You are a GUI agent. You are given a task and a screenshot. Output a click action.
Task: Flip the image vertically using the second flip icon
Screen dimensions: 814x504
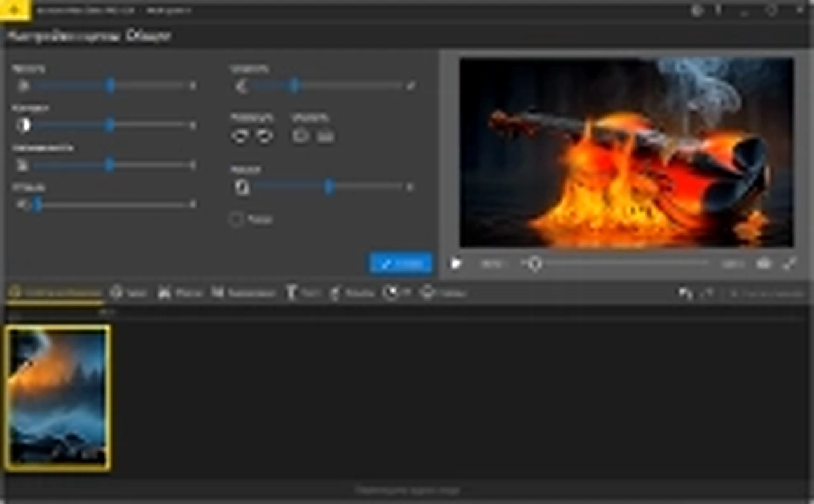326,136
